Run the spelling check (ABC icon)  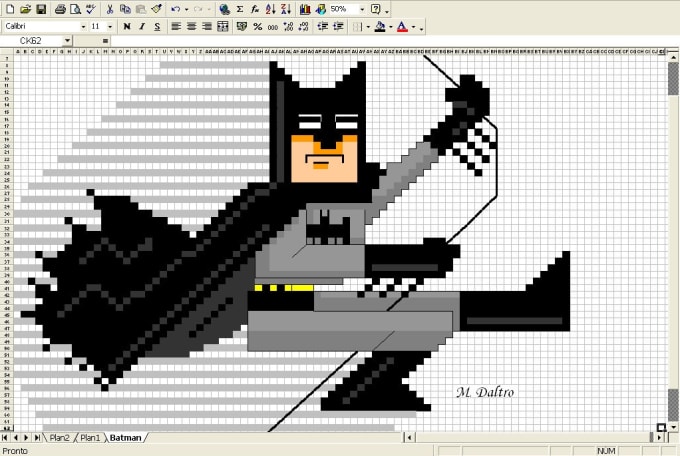91,9
